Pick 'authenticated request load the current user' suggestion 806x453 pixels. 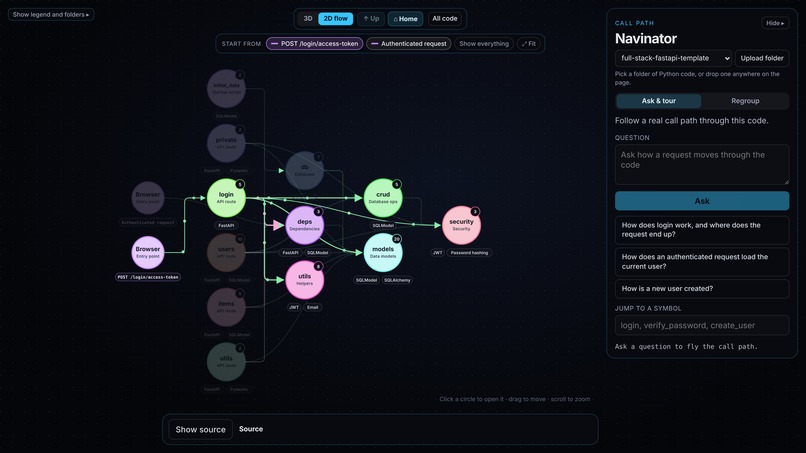click(x=702, y=262)
